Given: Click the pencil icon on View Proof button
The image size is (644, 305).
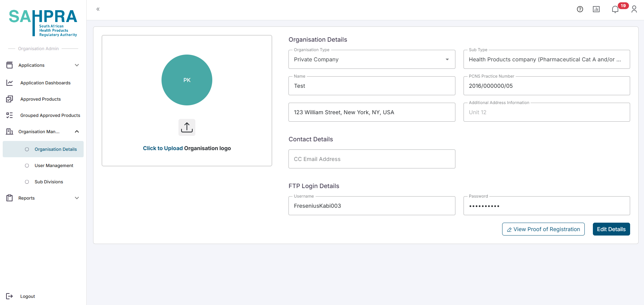Looking at the screenshot, I should pyautogui.click(x=509, y=230).
